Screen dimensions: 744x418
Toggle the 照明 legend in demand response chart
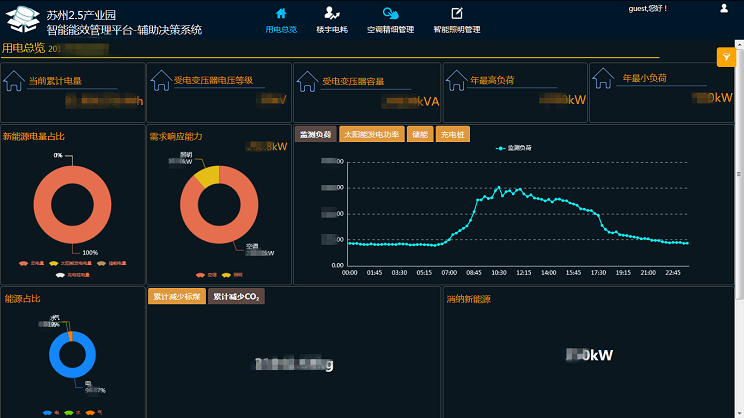tap(225, 274)
